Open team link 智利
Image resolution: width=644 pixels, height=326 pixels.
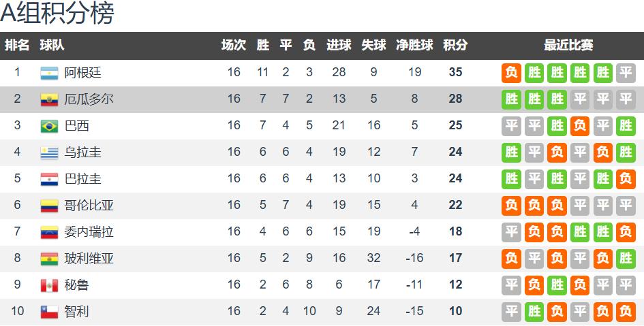(x=76, y=312)
